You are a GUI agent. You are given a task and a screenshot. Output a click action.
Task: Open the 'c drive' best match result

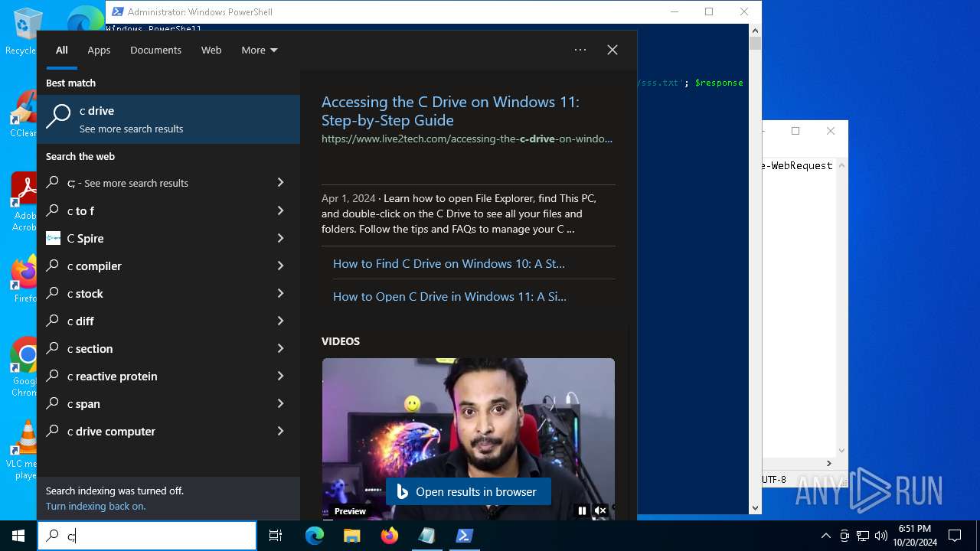168,119
